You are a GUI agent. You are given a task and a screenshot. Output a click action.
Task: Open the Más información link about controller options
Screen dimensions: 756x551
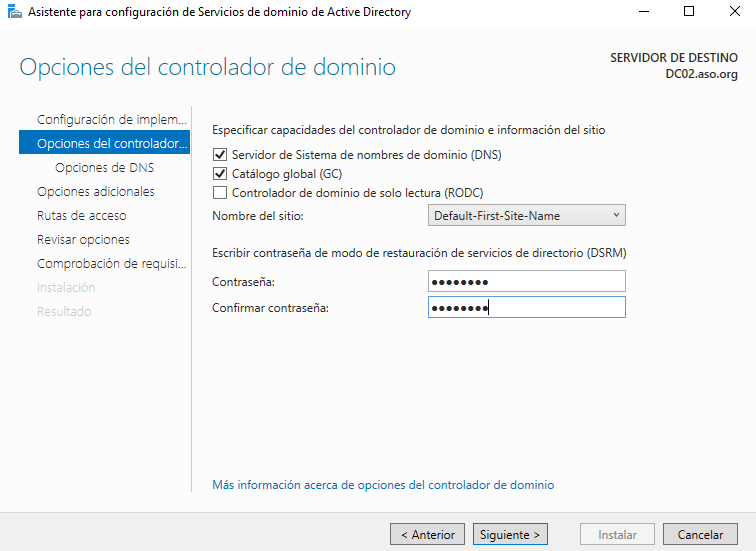[383, 485]
